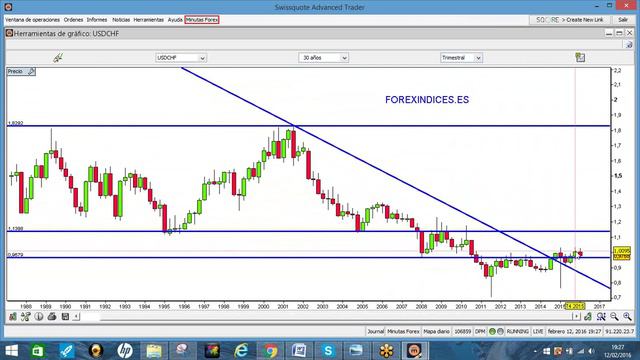Zoom out the chart with the minus magnifier
640x360 pixels.
(614, 316)
